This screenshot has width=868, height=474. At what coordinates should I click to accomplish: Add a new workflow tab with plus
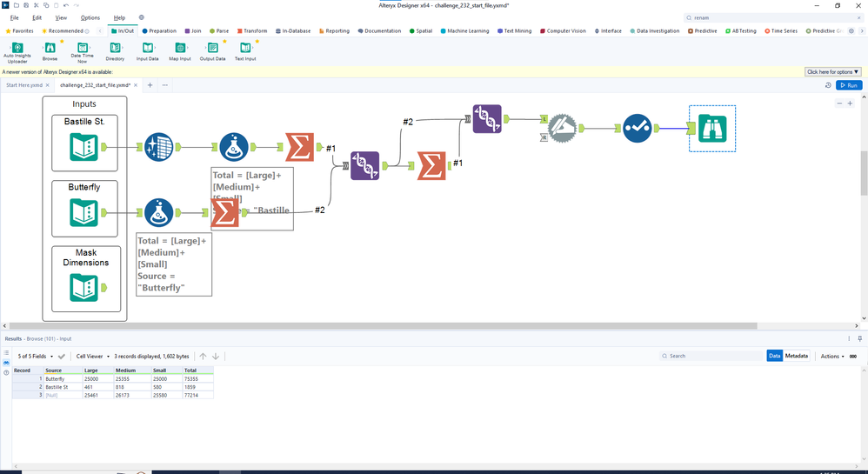[150, 85]
